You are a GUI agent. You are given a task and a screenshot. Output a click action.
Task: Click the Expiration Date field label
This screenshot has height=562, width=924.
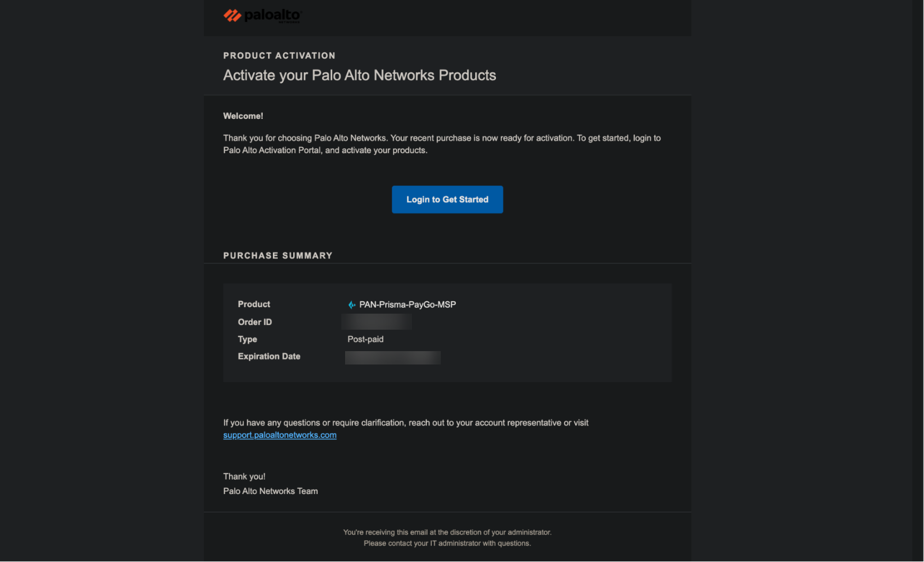point(269,356)
